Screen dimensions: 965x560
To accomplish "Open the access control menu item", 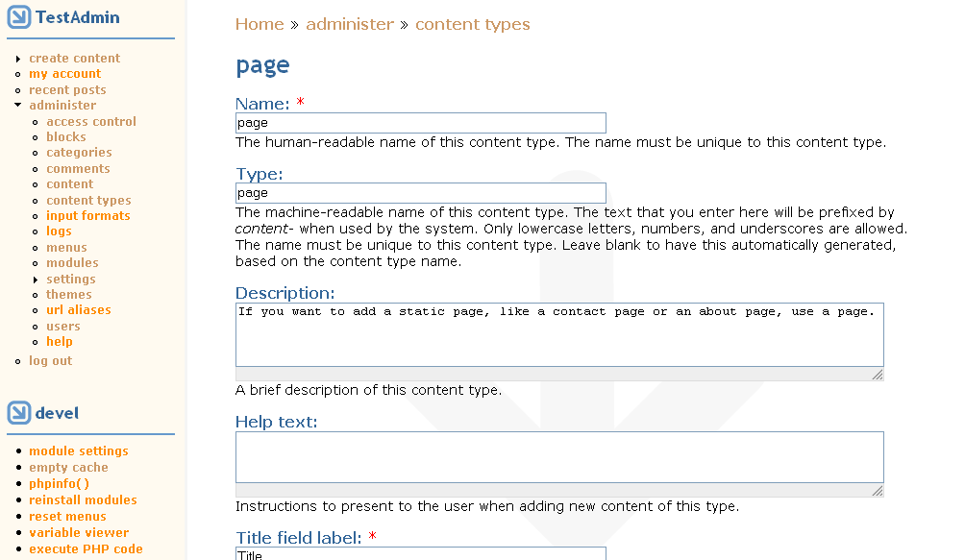I will [x=91, y=122].
